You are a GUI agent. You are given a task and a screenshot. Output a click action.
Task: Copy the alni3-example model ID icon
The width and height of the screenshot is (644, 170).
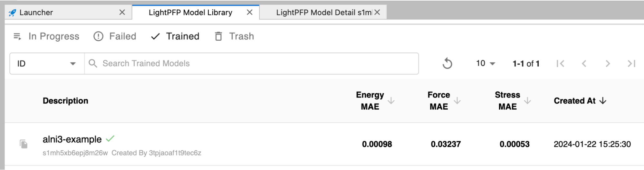click(24, 144)
